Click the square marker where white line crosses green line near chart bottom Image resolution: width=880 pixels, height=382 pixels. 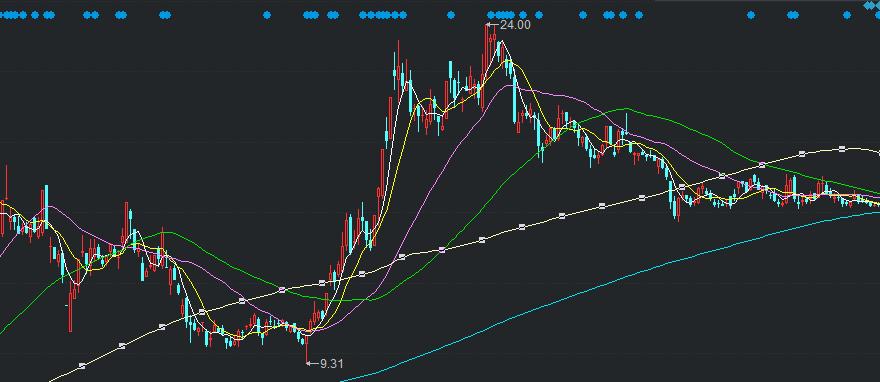tap(282, 289)
